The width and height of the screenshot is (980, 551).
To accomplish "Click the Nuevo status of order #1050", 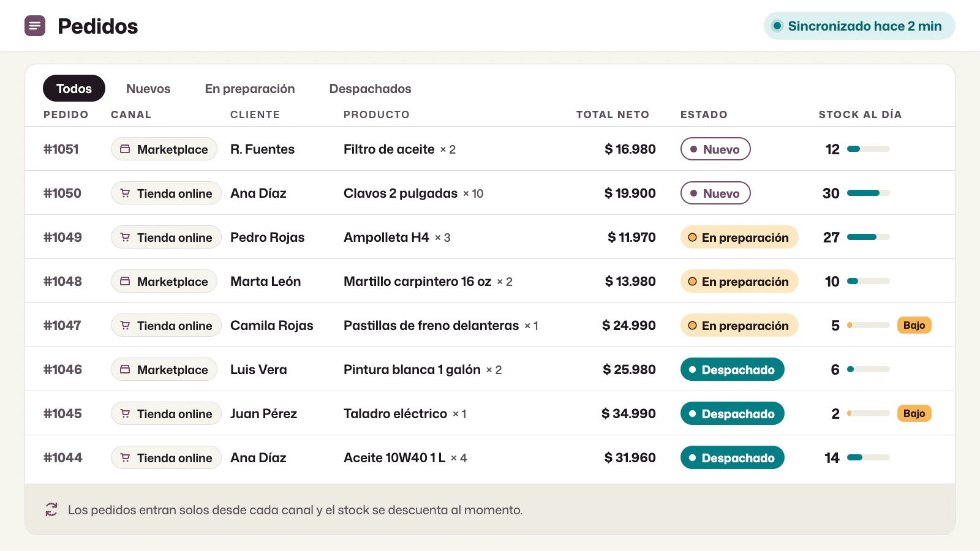I will point(715,193).
